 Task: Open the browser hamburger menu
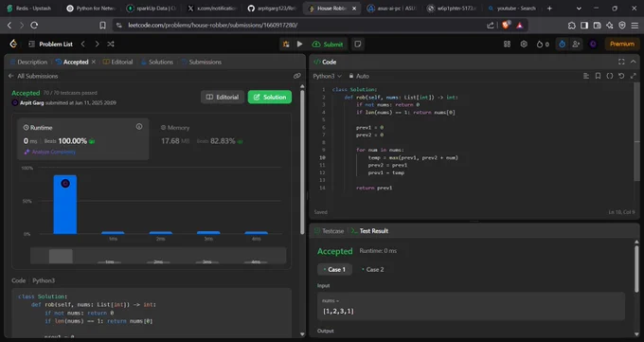[635, 25]
